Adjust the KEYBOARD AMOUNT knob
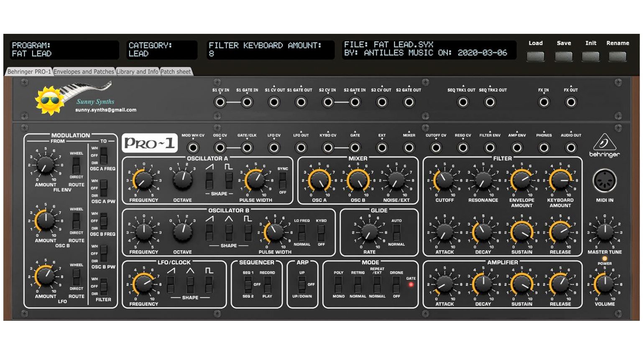644x355 pixels. pyautogui.click(x=560, y=180)
